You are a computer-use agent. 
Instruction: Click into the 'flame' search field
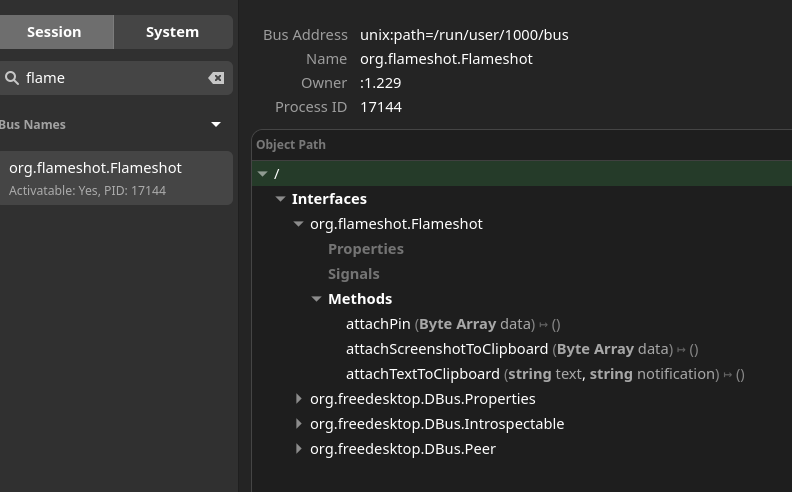[110, 78]
